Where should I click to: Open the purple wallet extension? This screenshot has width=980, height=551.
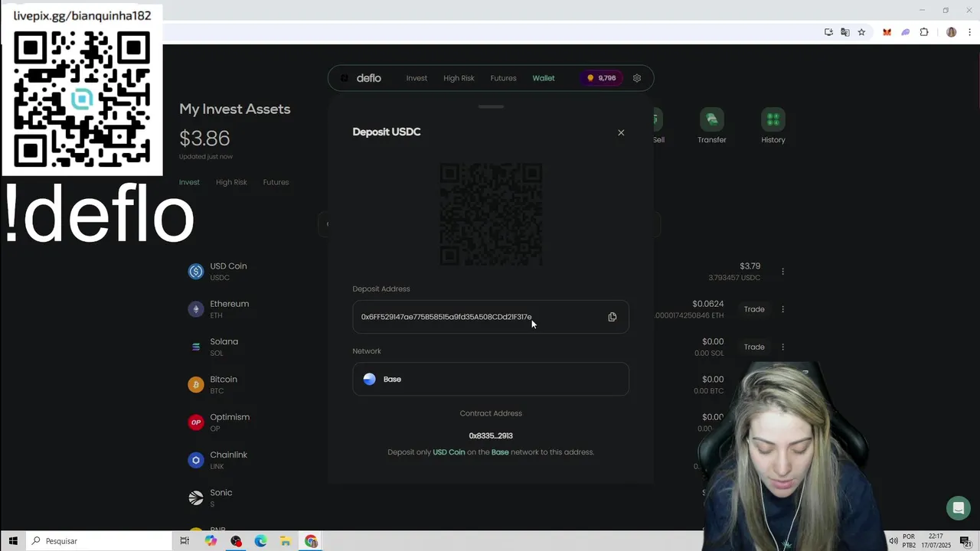click(x=905, y=32)
